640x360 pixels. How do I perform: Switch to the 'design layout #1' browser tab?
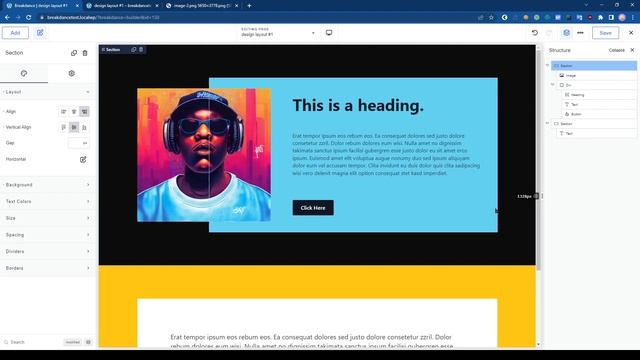pyautogui.click(x=122, y=6)
